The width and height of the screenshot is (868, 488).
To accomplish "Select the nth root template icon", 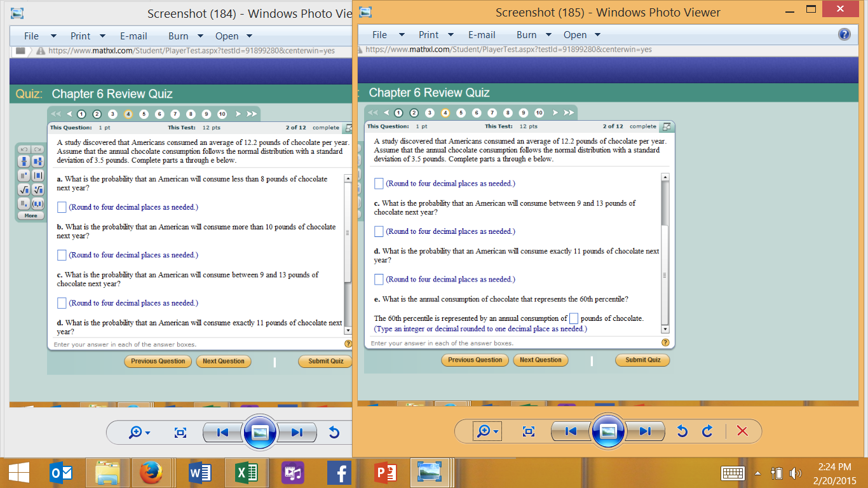I will coord(37,189).
